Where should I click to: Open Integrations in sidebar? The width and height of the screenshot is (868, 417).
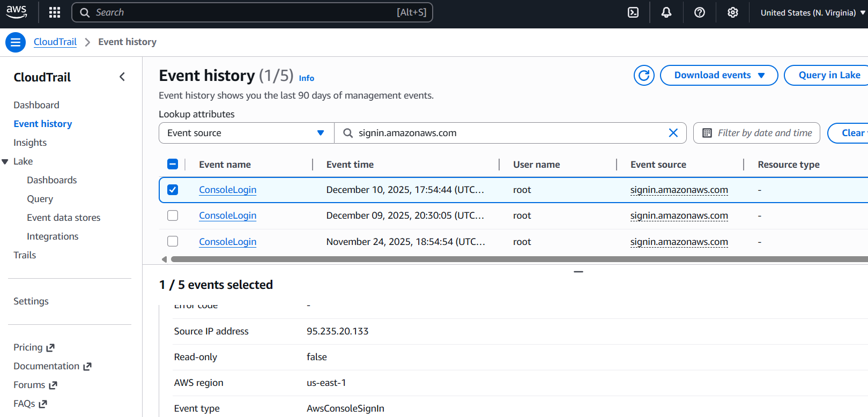point(53,236)
